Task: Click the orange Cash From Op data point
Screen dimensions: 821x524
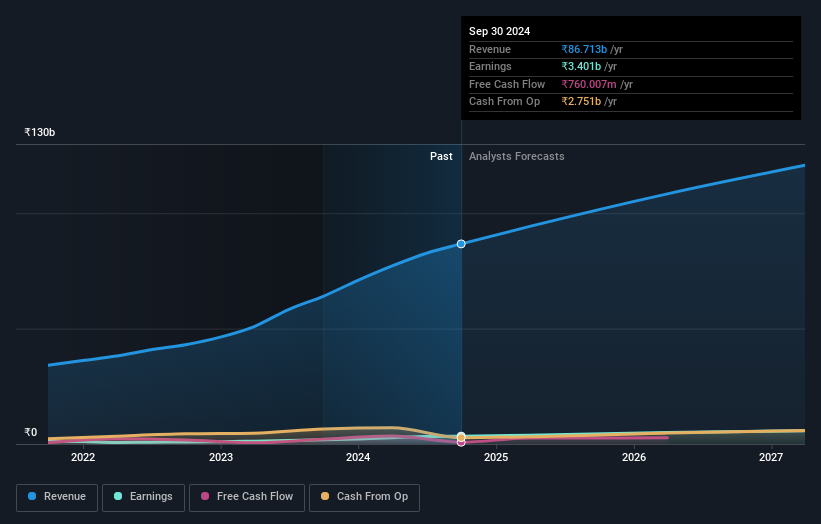Action: [461, 437]
